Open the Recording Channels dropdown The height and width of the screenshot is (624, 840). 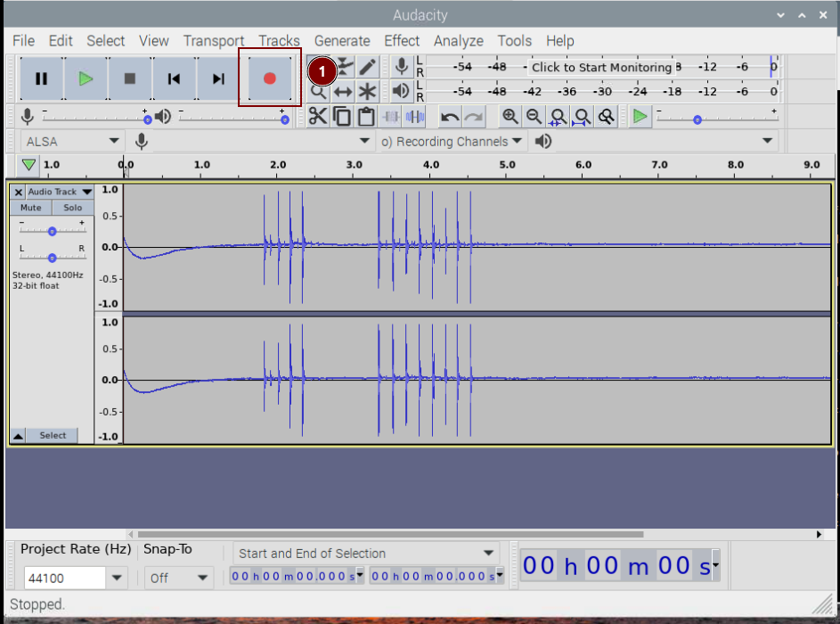(x=452, y=141)
